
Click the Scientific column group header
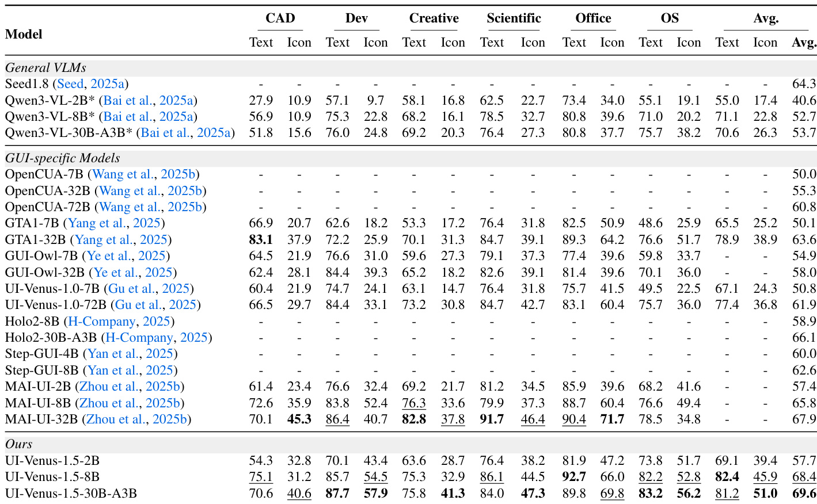tap(514, 18)
